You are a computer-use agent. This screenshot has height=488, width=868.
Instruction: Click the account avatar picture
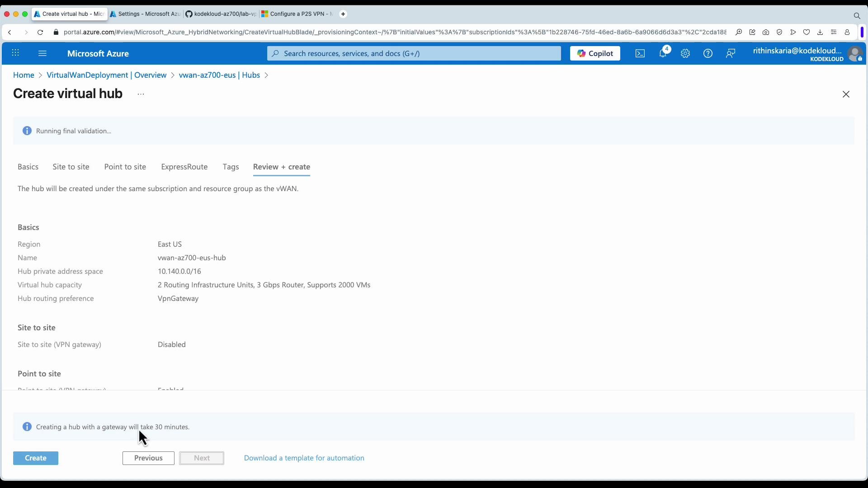tap(855, 54)
